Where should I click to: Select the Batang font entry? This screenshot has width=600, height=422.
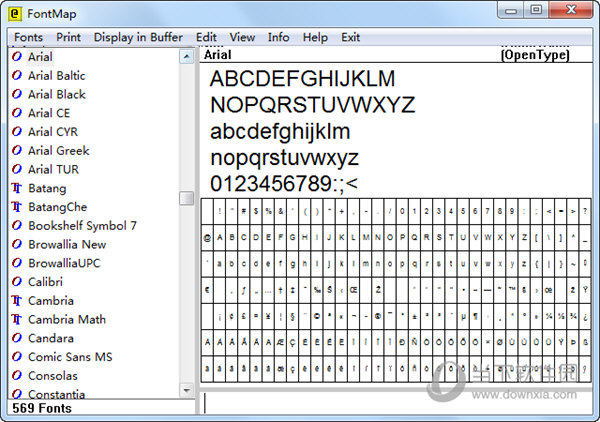pyautogui.click(x=47, y=188)
